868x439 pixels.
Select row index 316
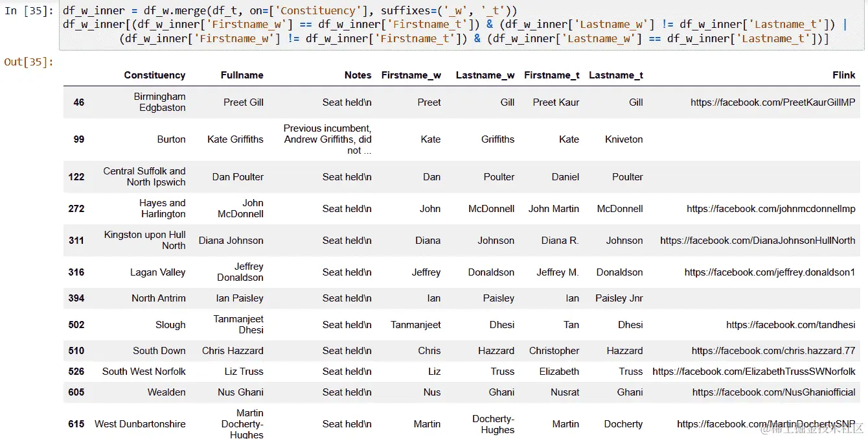pos(76,272)
